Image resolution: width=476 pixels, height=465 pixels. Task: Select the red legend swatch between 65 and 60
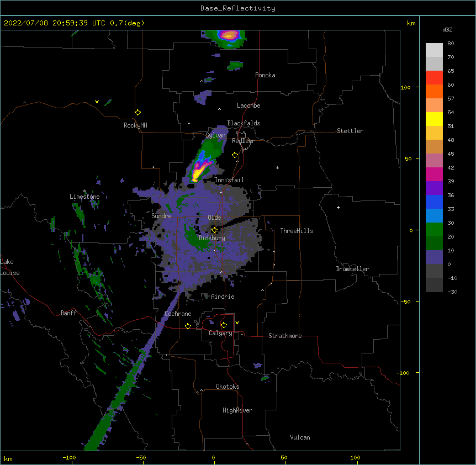(434, 77)
